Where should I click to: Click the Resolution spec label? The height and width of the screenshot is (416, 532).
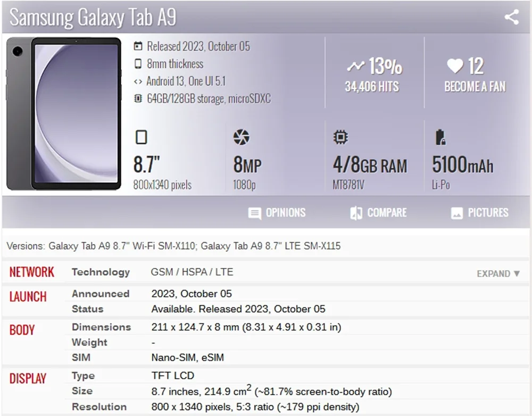point(99,406)
